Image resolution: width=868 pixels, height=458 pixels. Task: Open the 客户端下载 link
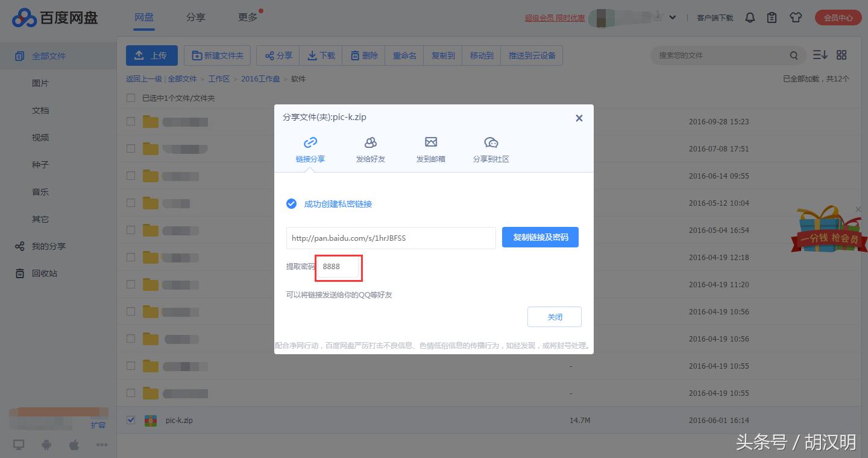pyautogui.click(x=715, y=17)
